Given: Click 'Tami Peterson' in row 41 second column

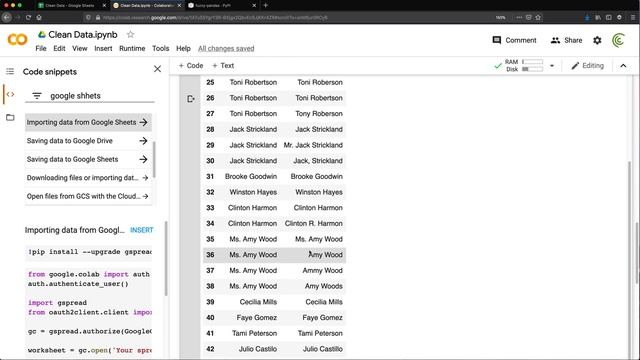Looking at the screenshot, I should 320,333.
